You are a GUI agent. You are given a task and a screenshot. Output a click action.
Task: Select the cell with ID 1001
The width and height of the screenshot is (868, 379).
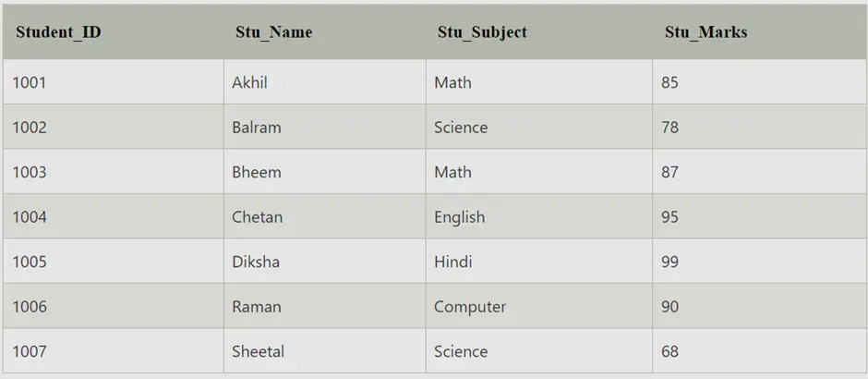[113, 82]
